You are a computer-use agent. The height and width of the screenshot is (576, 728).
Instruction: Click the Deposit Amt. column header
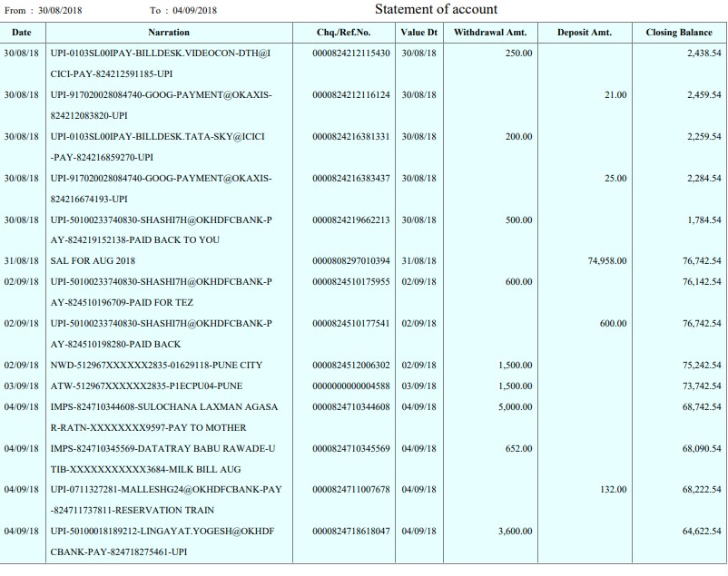point(584,33)
